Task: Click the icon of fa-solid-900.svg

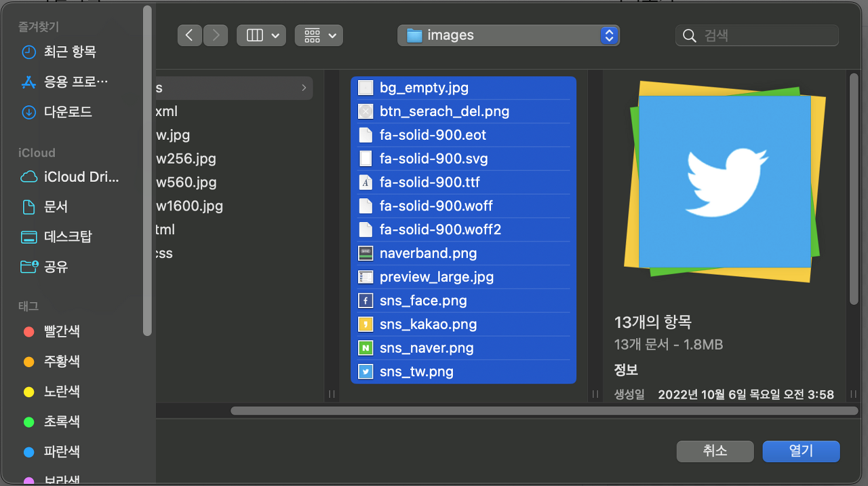Action: pos(366,159)
